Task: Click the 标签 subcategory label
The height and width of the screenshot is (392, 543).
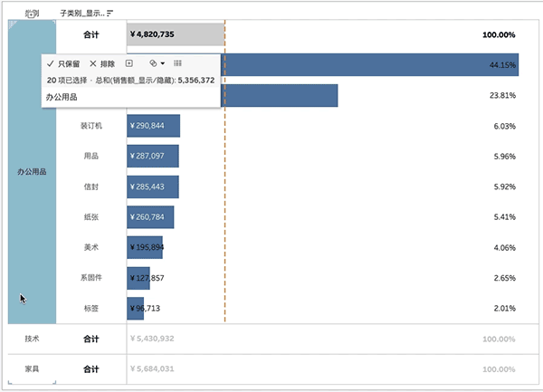Action: [x=90, y=309]
